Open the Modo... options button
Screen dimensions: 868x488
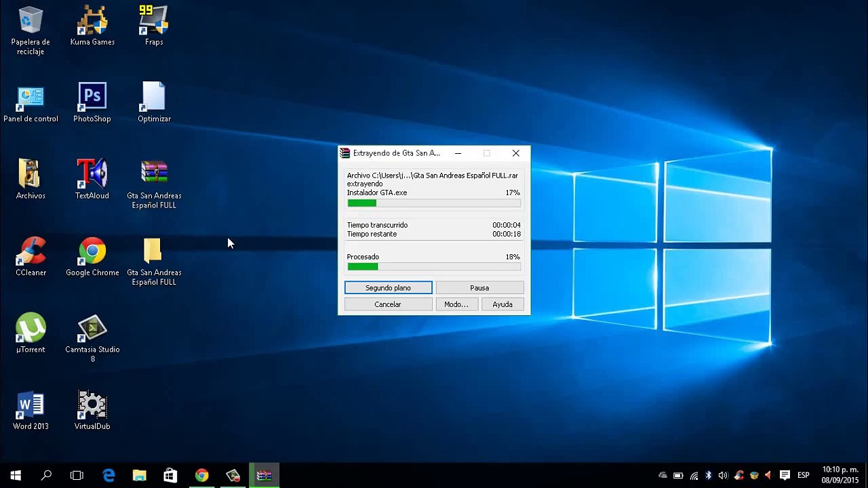(456, 304)
